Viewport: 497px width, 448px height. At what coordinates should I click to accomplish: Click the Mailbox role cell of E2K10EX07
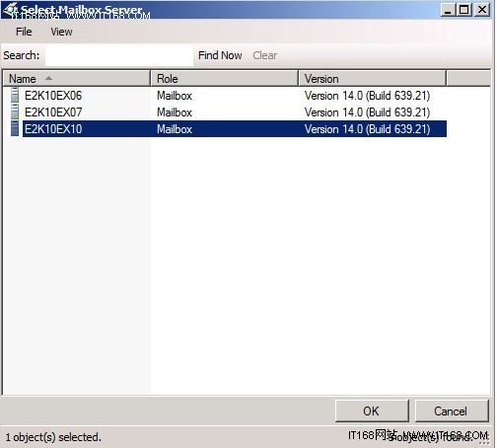point(175,112)
